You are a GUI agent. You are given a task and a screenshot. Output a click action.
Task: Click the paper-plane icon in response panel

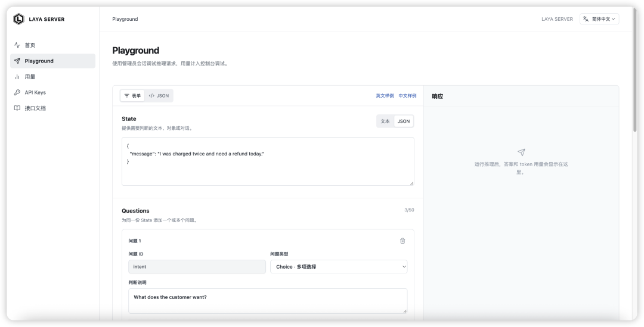(x=521, y=152)
